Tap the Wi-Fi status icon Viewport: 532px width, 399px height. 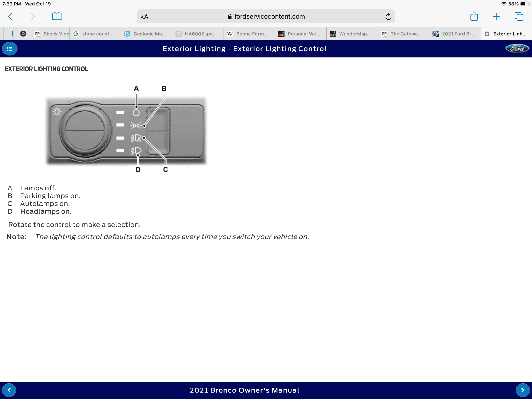504,4
